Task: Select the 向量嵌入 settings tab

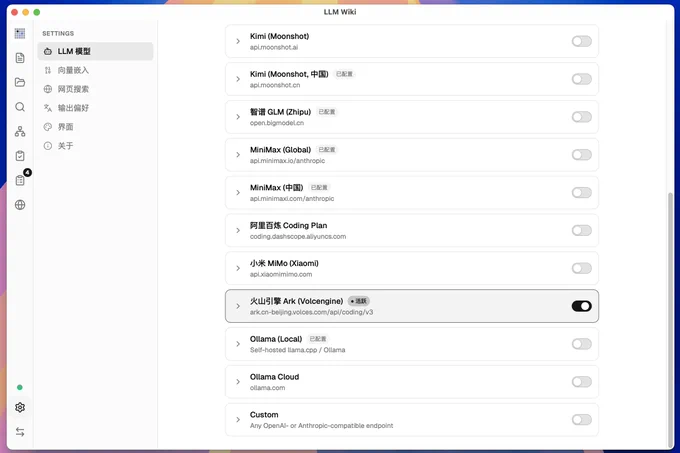Action: 95,70
